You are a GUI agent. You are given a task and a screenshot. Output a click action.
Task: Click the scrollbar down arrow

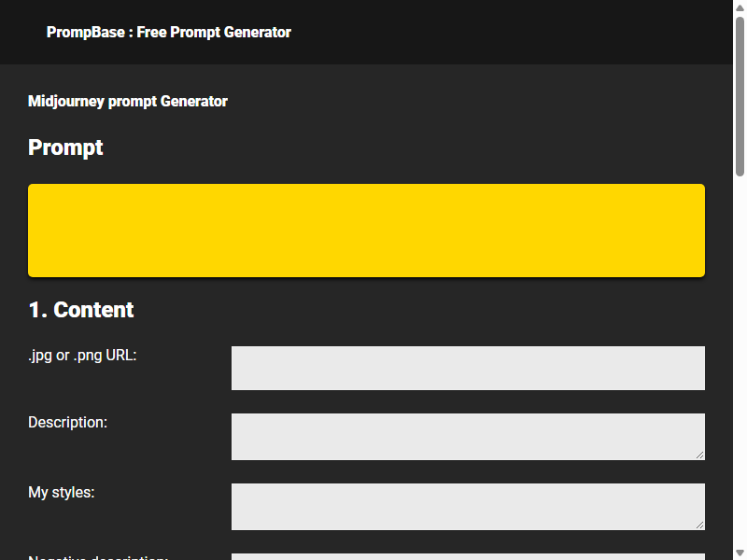tap(740, 553)
